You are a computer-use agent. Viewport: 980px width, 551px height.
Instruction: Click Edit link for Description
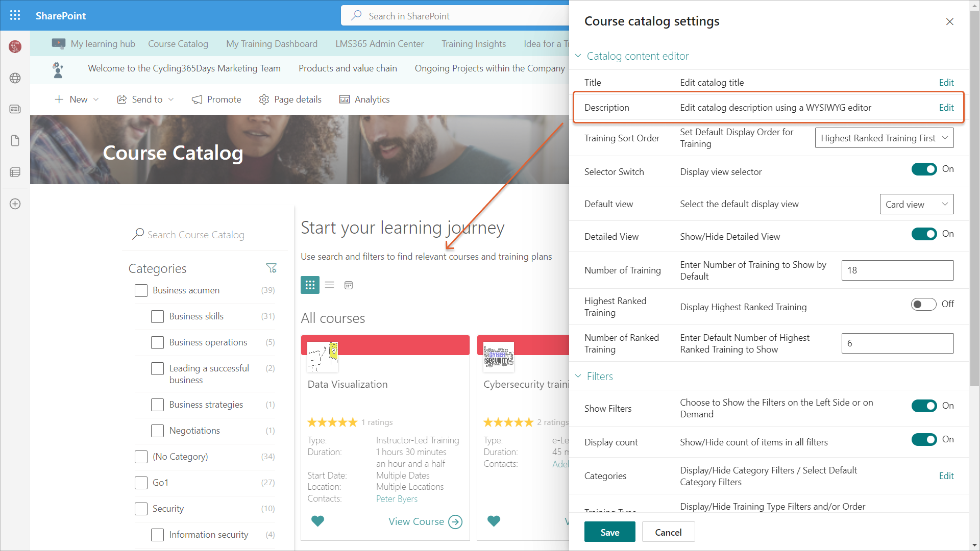[x=946, y=108]
